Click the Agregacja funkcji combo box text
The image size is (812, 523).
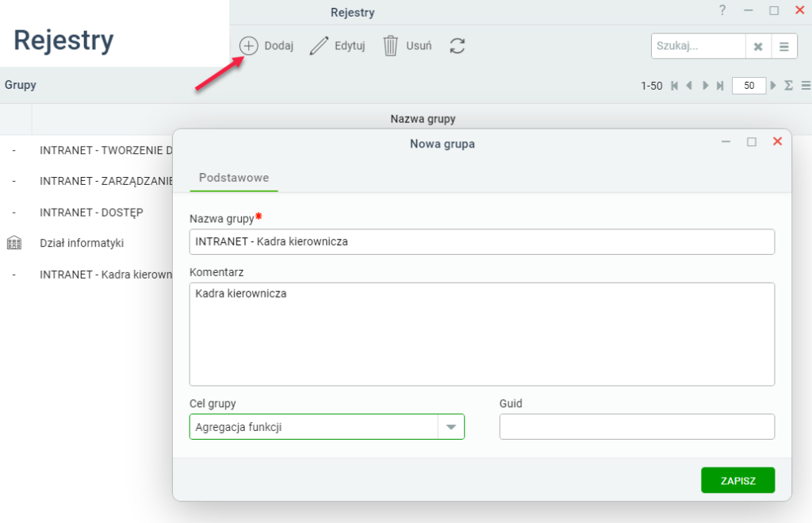tap(238, 427)
